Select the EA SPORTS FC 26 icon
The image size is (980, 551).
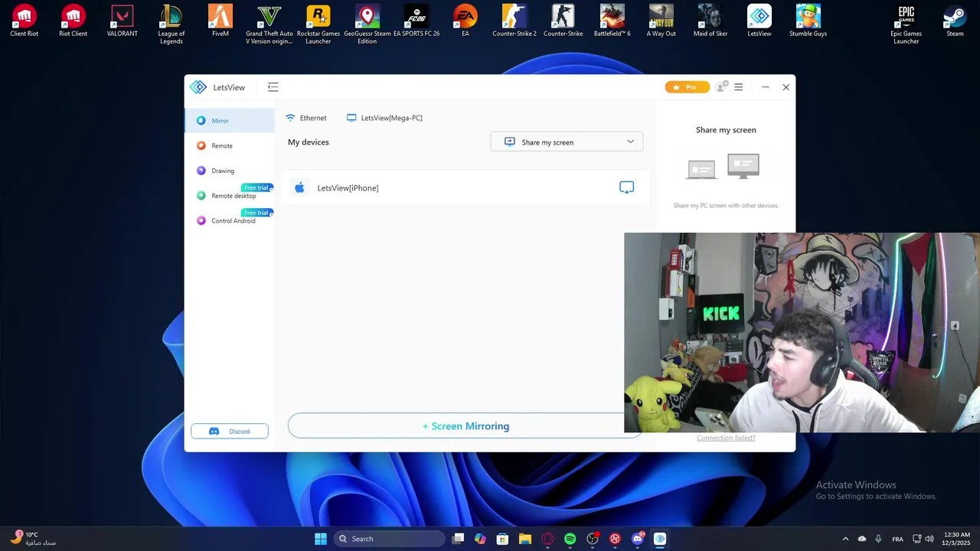point(416,21)
